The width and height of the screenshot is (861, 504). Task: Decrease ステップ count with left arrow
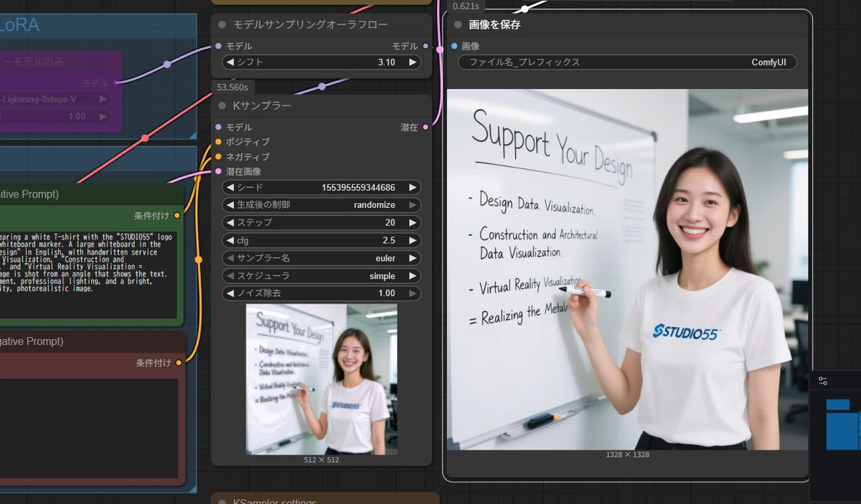tap(230, 222)
